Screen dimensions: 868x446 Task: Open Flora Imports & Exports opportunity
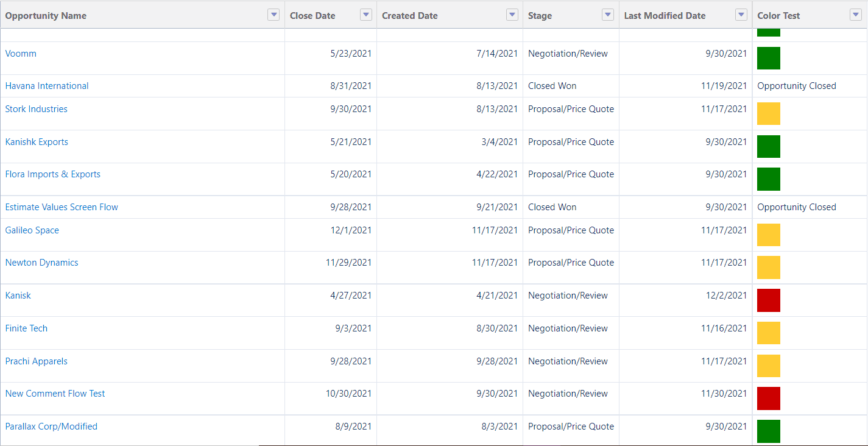[53, 174]
